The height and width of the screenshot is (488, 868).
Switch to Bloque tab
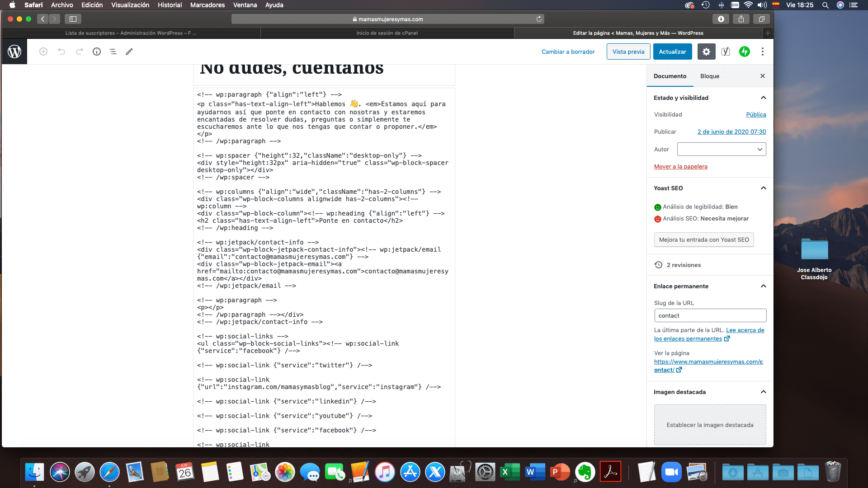coord(710,76)
